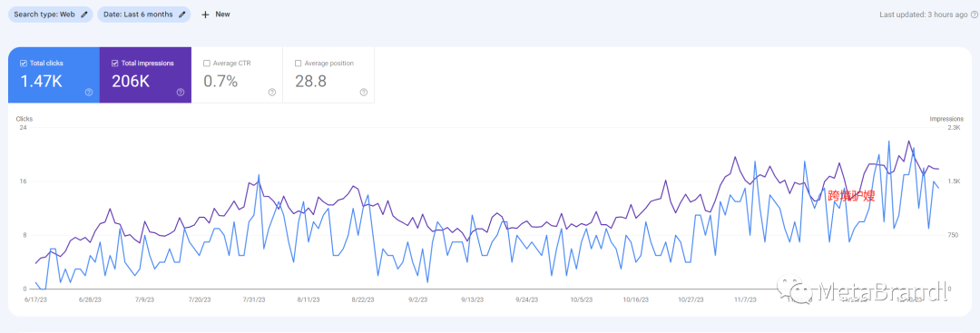Click the 8/22/23 date label on axis
980x333 pixels.
pyautogui.click(x=363, y=300)
